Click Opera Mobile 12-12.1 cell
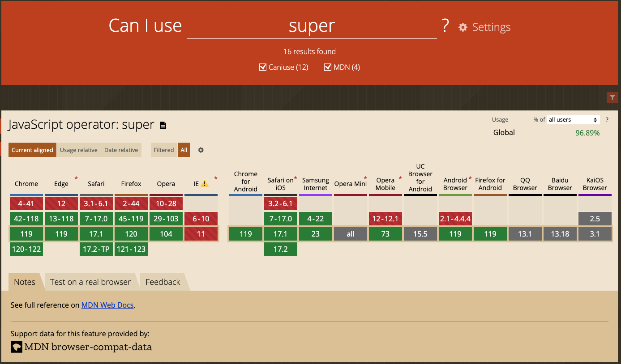Viewport: 621px width, 364px height. 385,219
